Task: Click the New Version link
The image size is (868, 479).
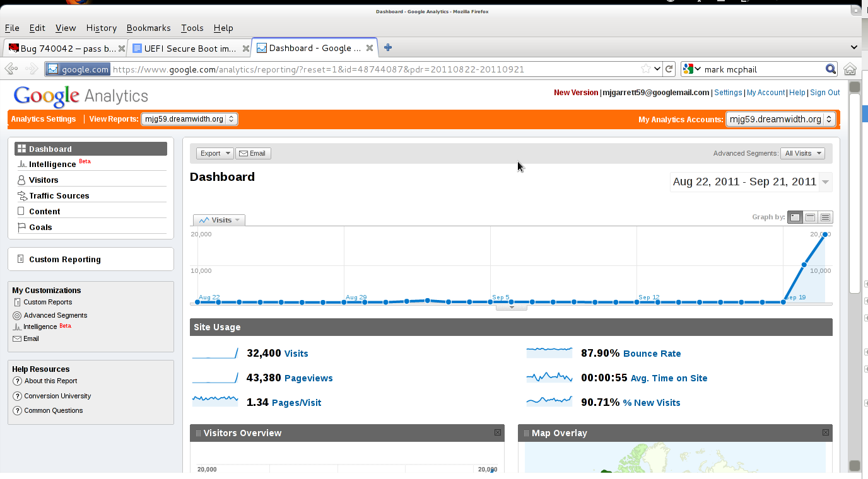Action: tap(576, 93)
